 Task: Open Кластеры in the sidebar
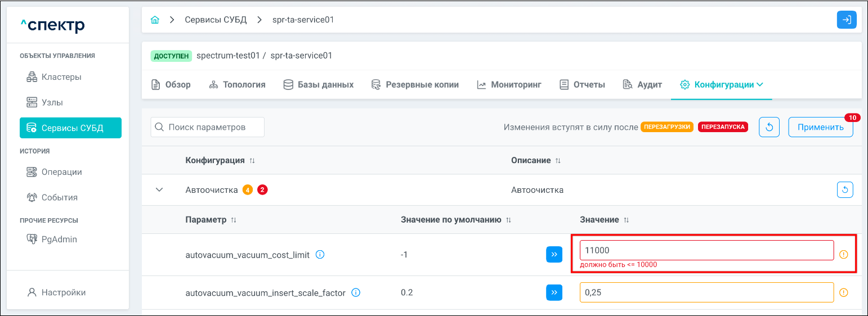61,77
